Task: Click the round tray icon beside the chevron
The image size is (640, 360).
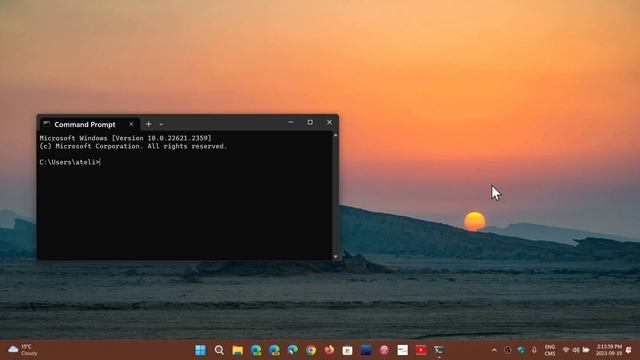Action: pos(508,350)
